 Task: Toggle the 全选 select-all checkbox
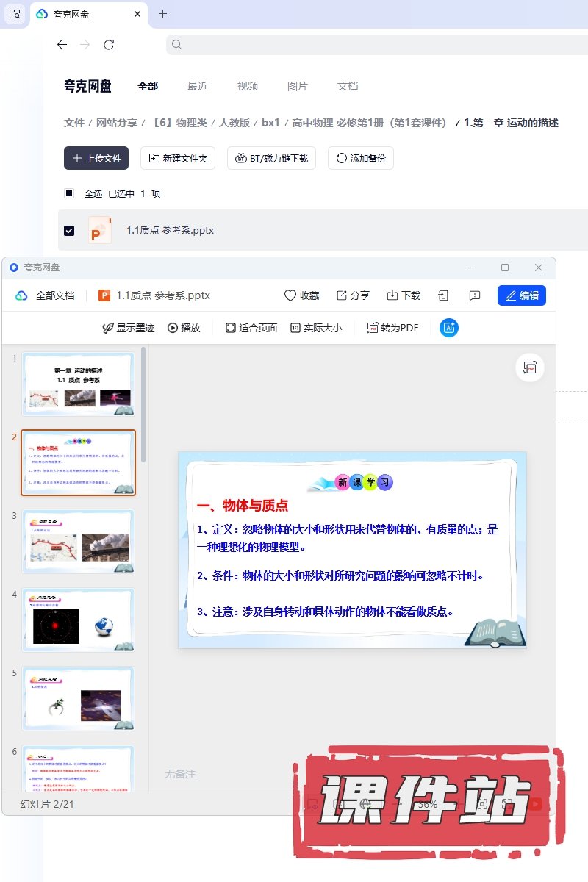point(69,193)
